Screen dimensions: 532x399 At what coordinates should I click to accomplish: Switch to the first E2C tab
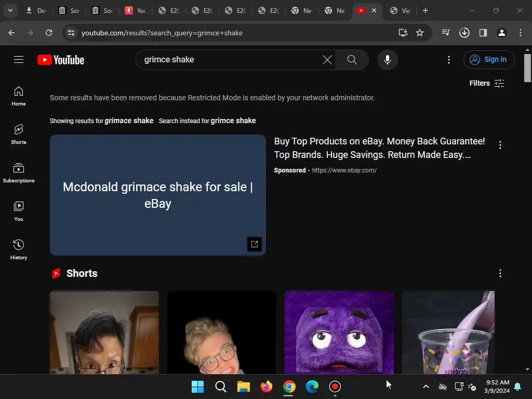(x=169, y=10)
